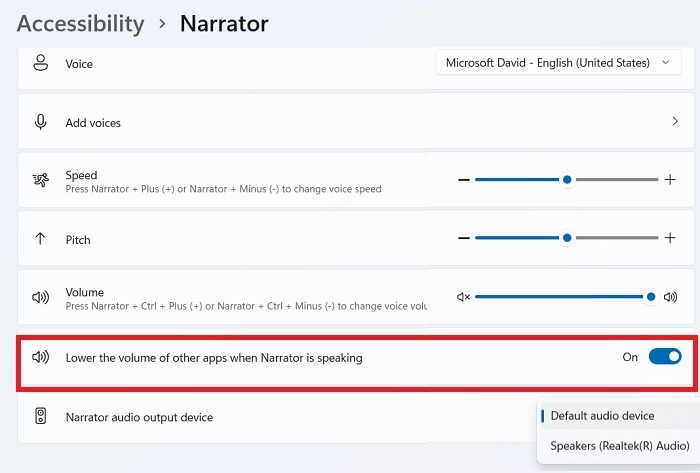Click the Pitch slider handle
Viewport: 700px width, 473px height.
567,238
